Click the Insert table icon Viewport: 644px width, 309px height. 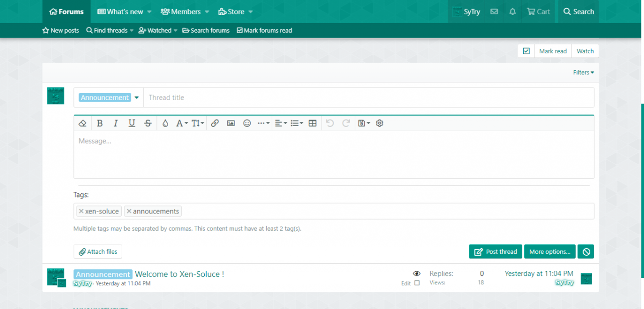(x=312, y=123)
